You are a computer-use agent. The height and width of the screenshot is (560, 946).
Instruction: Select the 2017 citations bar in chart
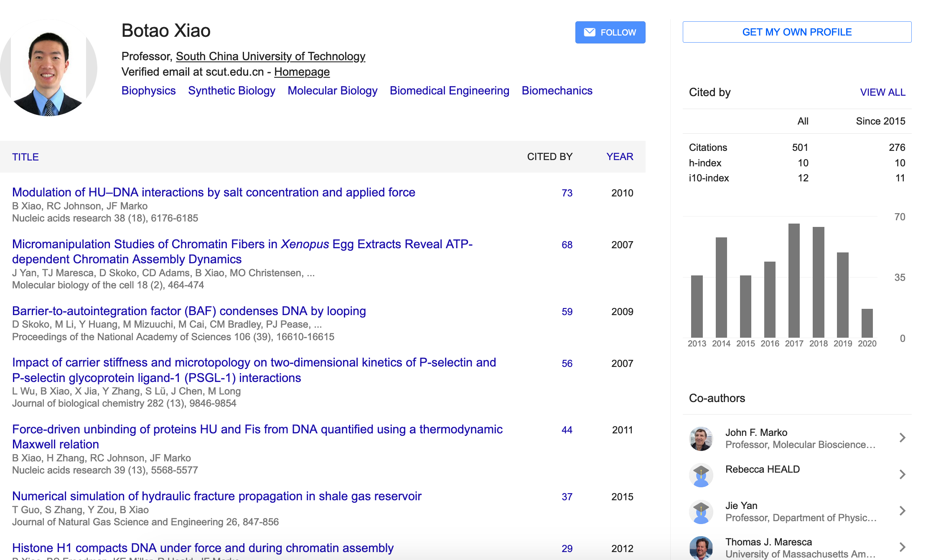coord(794,280)
